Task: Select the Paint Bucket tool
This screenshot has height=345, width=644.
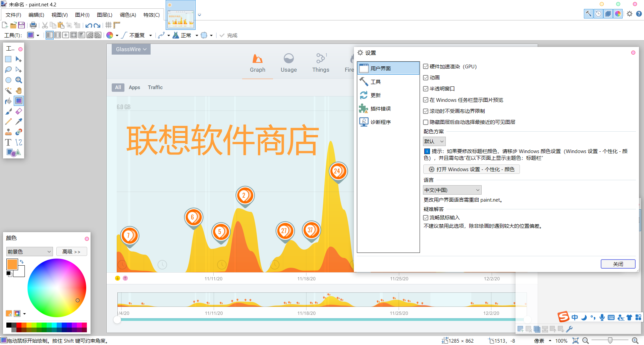Action: pos(8,101)
